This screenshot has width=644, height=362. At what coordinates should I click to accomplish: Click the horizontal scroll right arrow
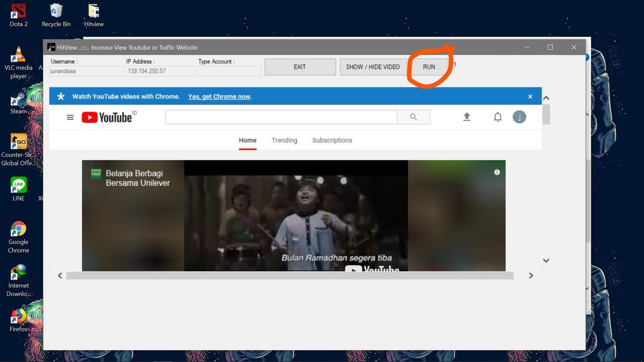coord(531,276)
